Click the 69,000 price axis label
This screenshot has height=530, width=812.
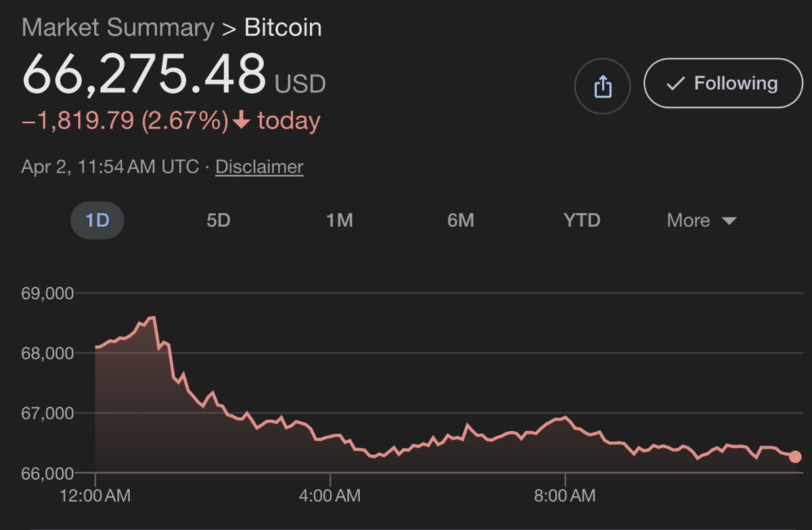[47, 294]
